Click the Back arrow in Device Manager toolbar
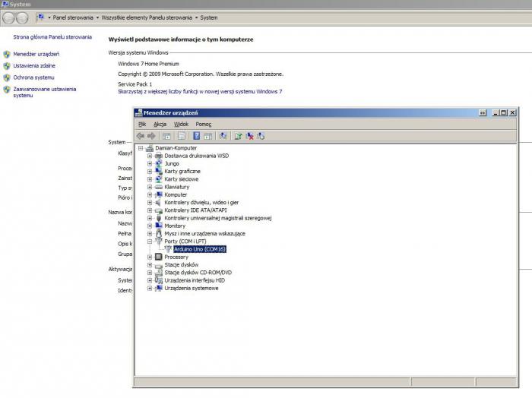Viewport: 532px width, 398px height. point(140,136)
